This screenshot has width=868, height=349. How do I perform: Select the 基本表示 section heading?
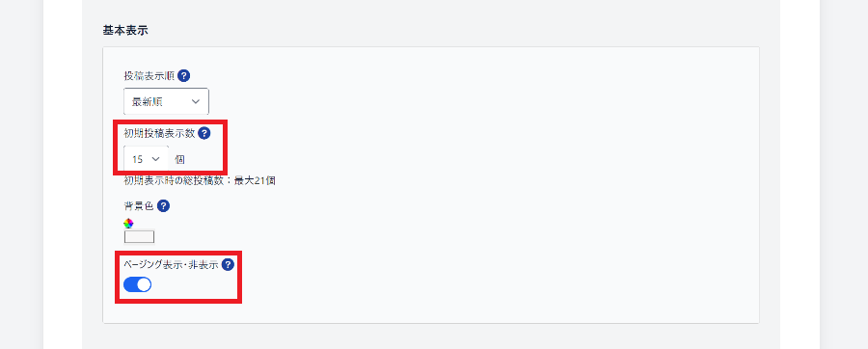[x=125, y=31]
